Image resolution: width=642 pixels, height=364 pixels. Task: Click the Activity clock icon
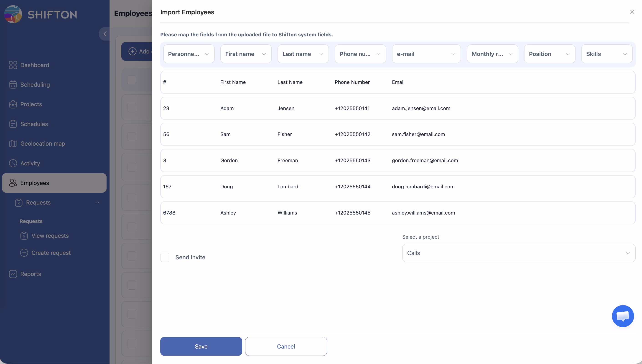pyautogui.click(x=13, y=163)
